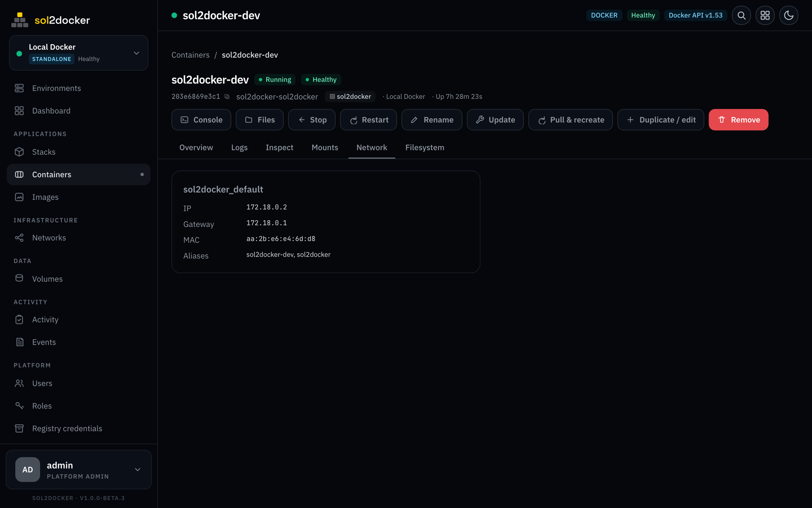Click version text V1.0.0-BETA.3
The width and height of the screenshot is (812, 508).
[x=102, y=498]
